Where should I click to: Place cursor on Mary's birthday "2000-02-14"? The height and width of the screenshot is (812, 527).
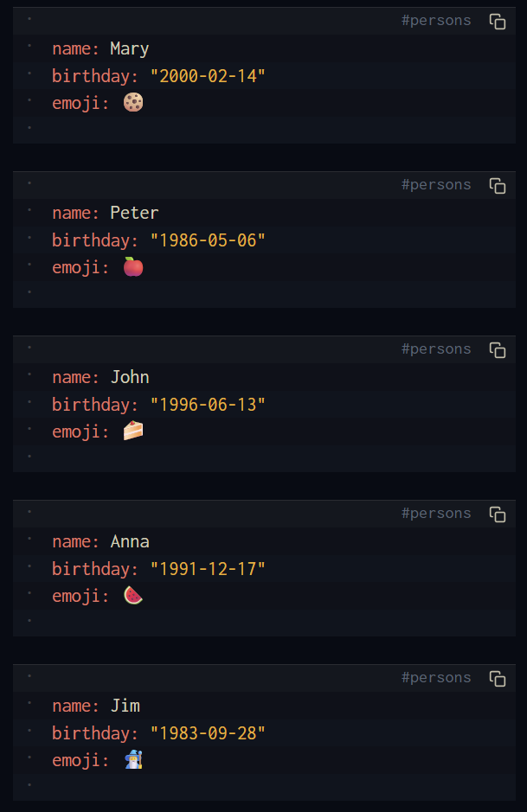pos(208,76)
